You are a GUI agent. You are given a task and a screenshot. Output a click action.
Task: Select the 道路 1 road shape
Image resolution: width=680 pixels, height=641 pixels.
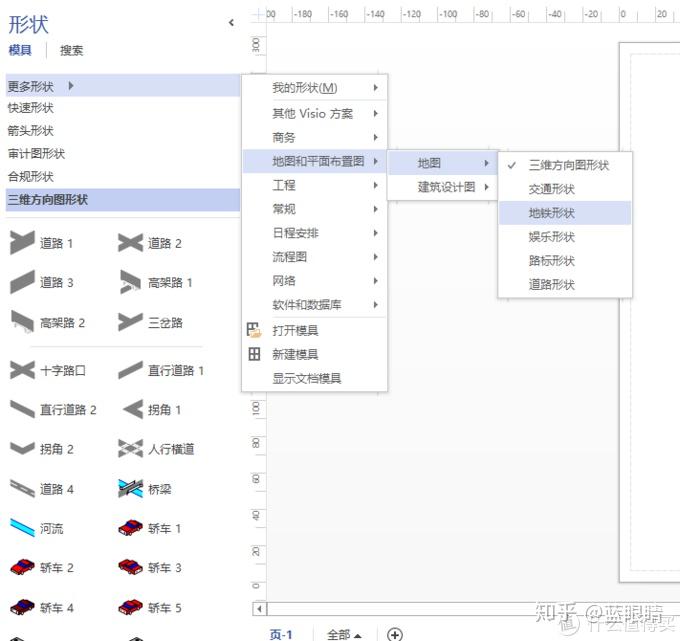click(x=41, y=243)
